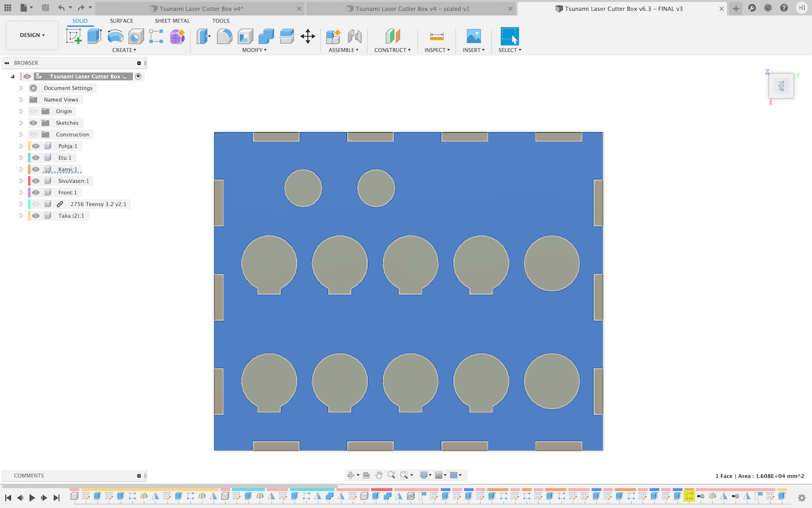The width and height of the screenshot is (812, 508).
Task: Expand the Named Views folder
Action: click(21, 100)
